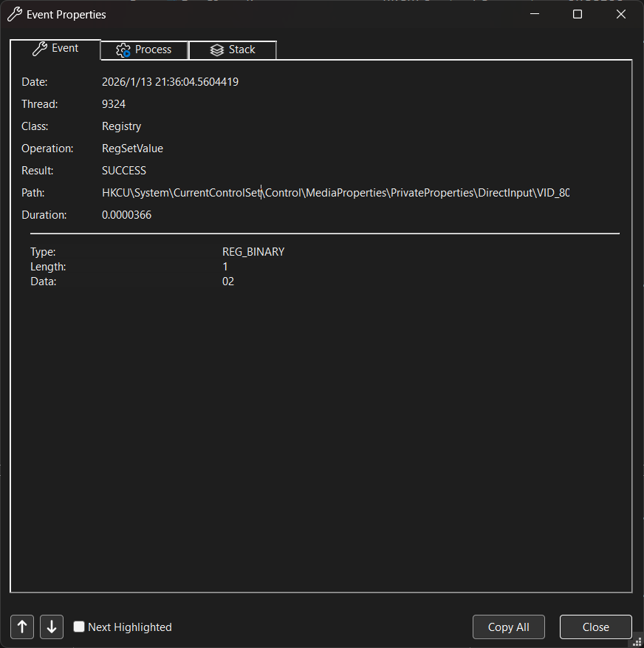Enable the Next Highlighted checkbox
Viewport: 644px width, 648px height.
point(79,627)
